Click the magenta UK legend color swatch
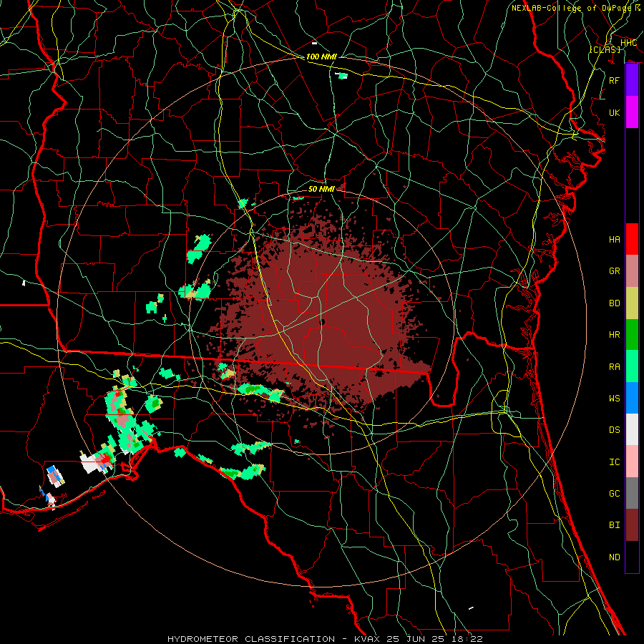The width and height of the screenshot is (644, 644). [632, 112]
